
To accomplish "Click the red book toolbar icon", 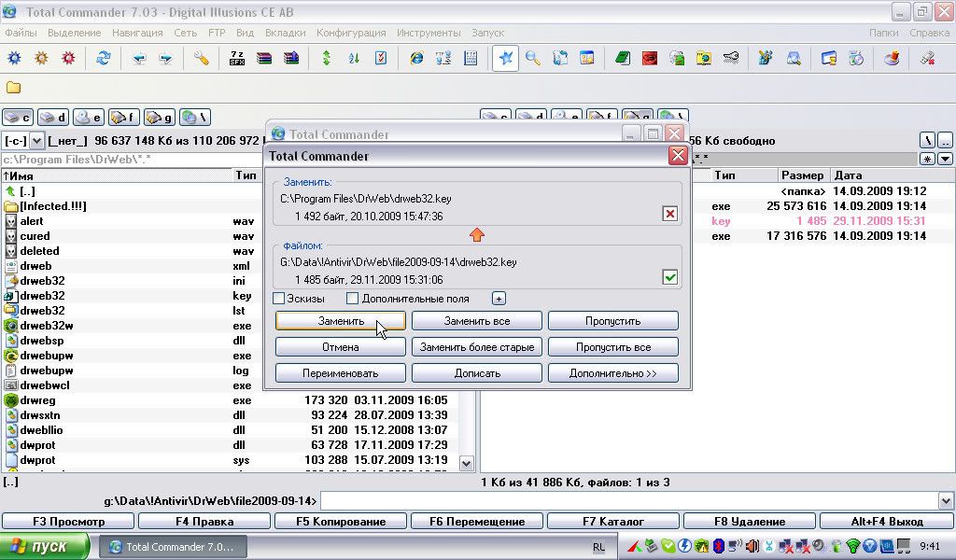I will point(650,59).
